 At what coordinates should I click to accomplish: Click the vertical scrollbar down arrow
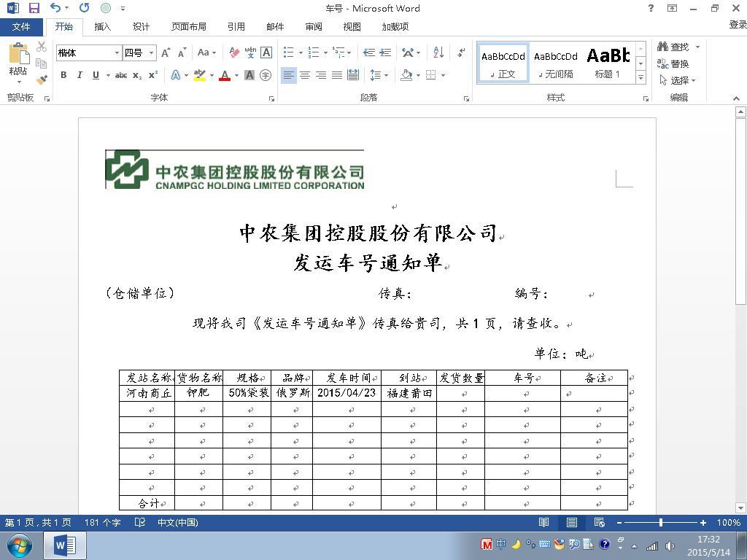(x=740, y=507)
